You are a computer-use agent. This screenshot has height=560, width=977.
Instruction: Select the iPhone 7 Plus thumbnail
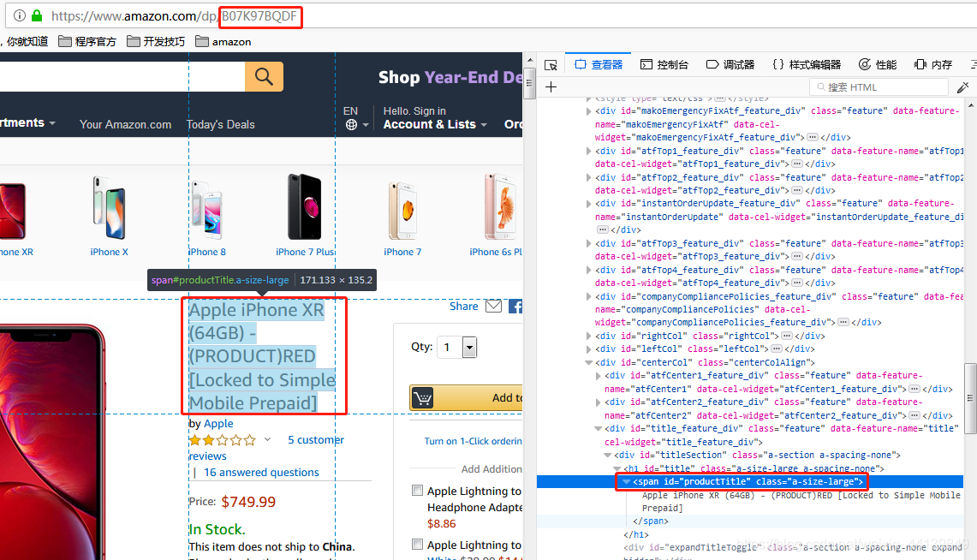(305, 207)
